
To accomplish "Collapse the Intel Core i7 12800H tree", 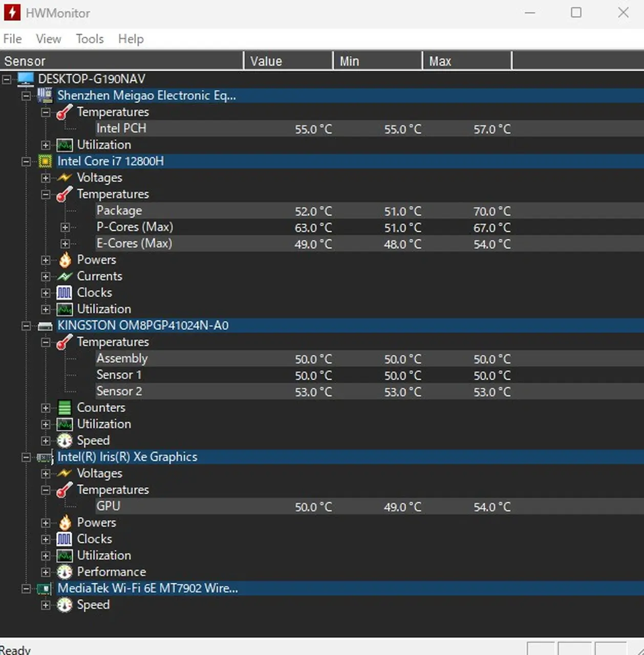I will (x=26, y=162).
